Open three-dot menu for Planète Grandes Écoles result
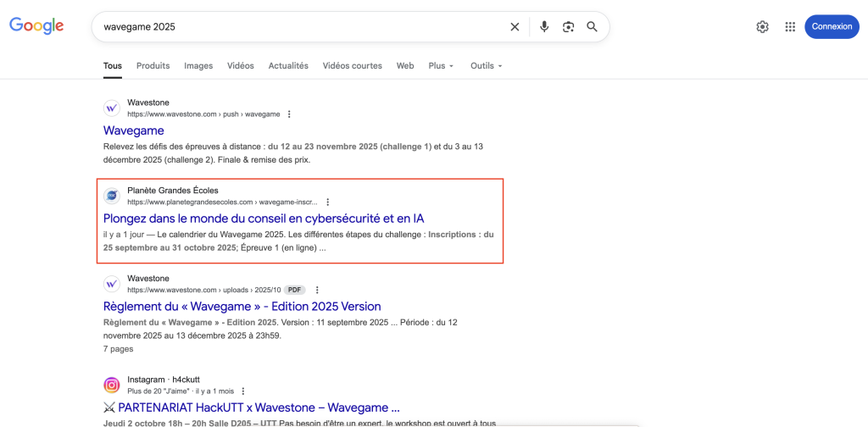 click(x=328, y=202)
